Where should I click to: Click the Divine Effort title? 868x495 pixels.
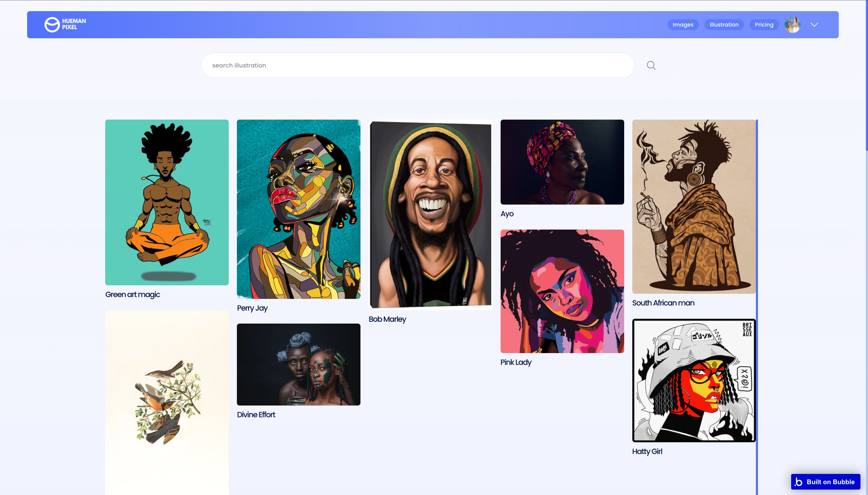tap(256, 415)
